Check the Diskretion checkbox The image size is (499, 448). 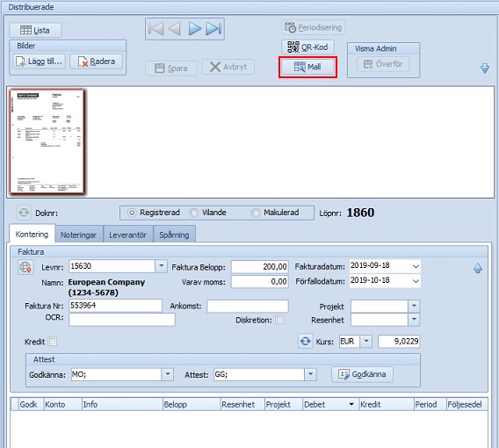pos(280,320)
